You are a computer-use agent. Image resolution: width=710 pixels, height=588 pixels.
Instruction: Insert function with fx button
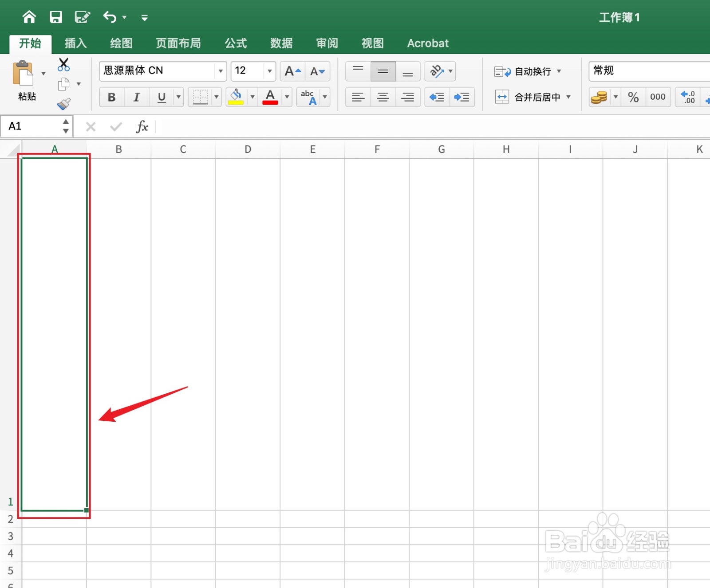[142, 127]
